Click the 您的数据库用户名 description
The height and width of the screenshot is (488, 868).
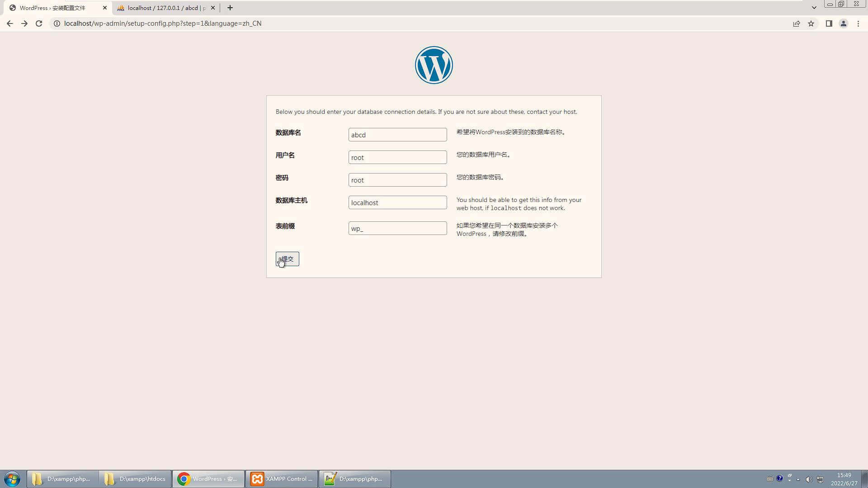pos(483,155)
